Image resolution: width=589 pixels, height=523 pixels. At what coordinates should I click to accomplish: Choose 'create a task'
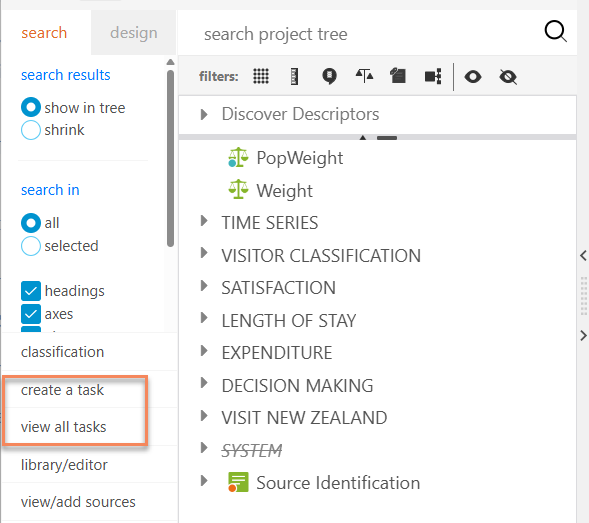(62, 390)
